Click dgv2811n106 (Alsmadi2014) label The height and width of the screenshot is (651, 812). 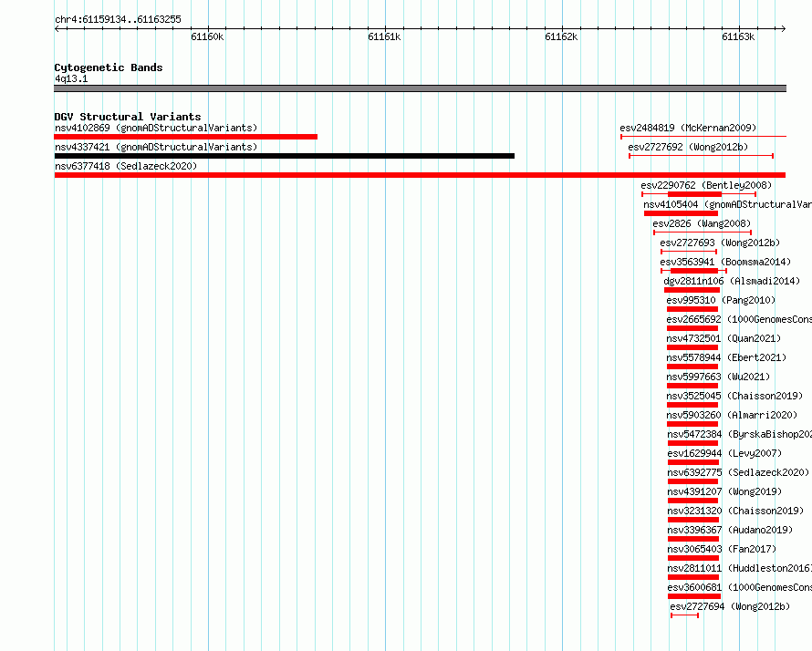(x=732, y=281)
